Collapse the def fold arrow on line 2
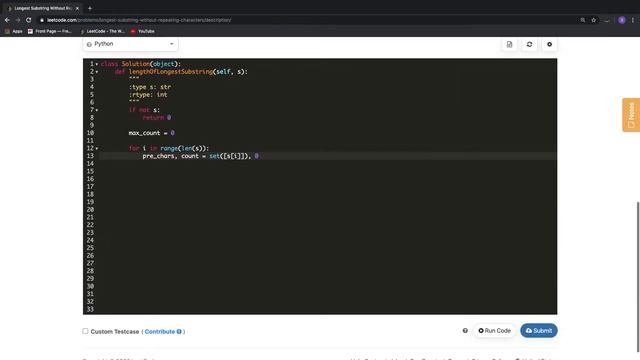This screenshot has height=360, width=640. tap(97, 72)
